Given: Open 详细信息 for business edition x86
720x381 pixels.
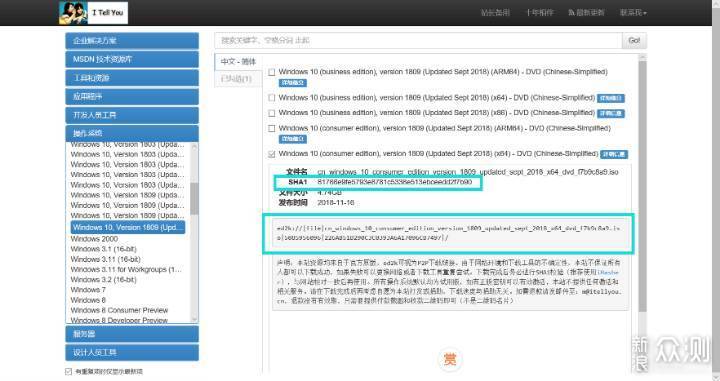Looking at the screenshot, I should [x=611, y=113].
